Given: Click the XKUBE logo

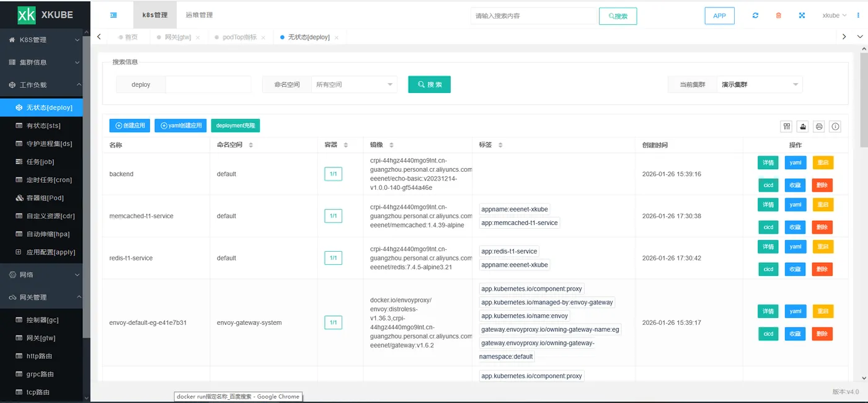Looking at the screenshot, I should [45, 15].
